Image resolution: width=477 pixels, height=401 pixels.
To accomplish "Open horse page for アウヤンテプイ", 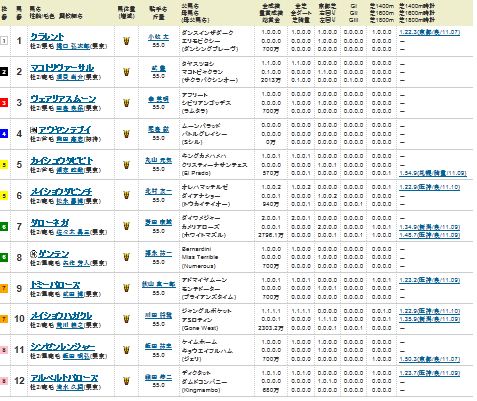I will pyautogui.click(x=64, y=130).
